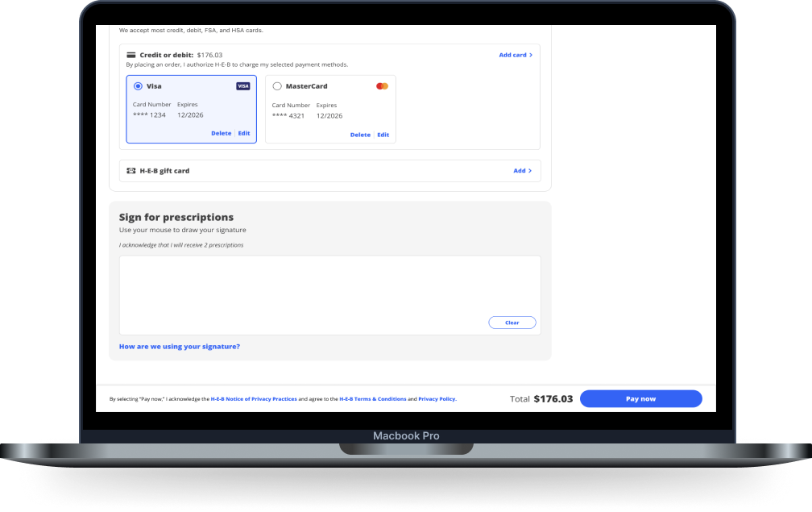Image resolution: width=812 pixels, height=512 pixels.
Task: Click the MasterCard logo on the second card
Action: tap(382, 86)
